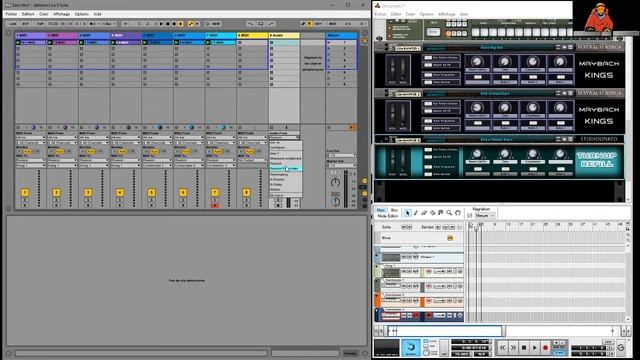Launch the clip in track 5 MIDI

click(144, 42)
